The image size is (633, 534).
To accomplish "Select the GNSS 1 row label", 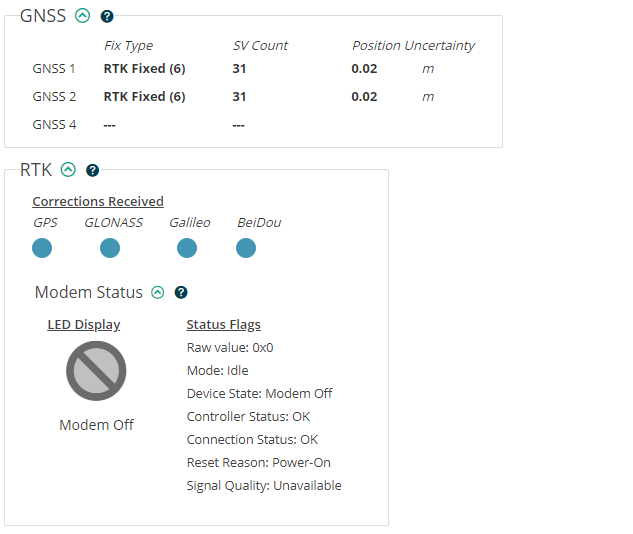I will pyautogui.click(x=54, y=69).
